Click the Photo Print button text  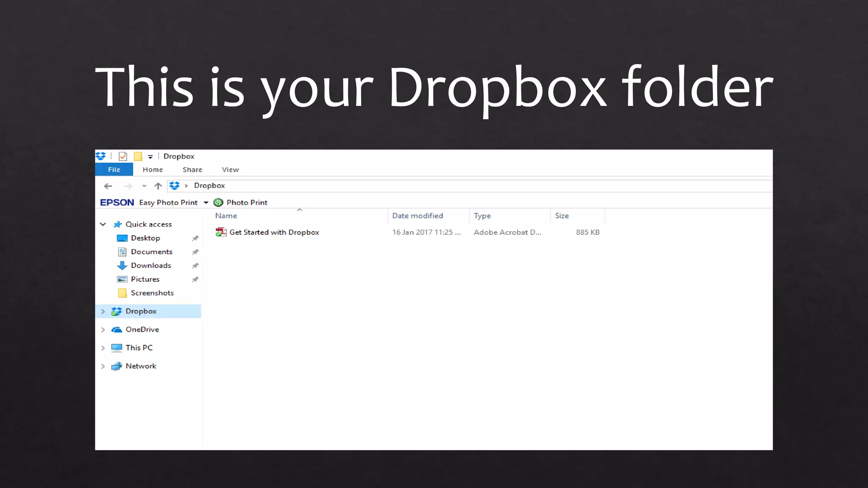point(247,202)
